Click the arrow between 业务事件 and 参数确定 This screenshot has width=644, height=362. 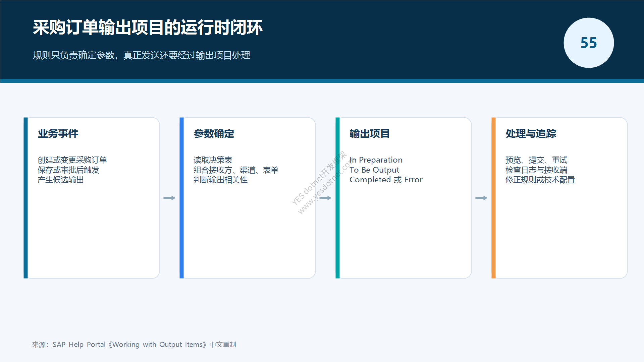tap(169, 198)
